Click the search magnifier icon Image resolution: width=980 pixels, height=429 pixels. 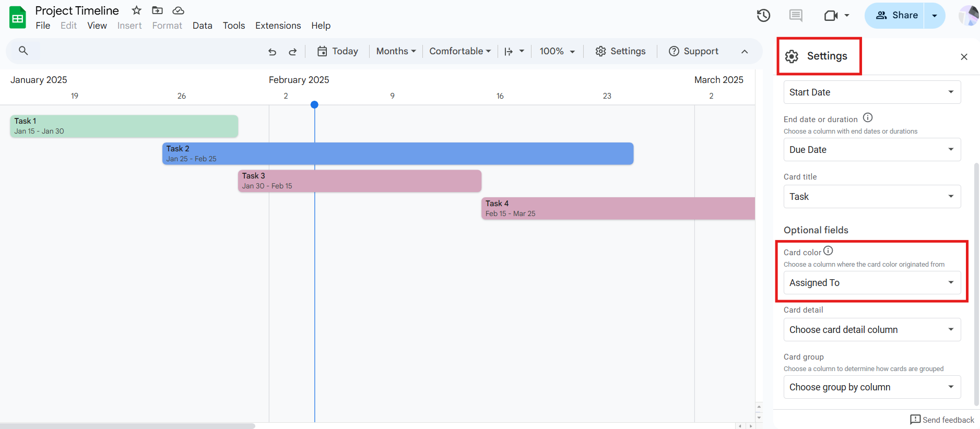(23, 51)
